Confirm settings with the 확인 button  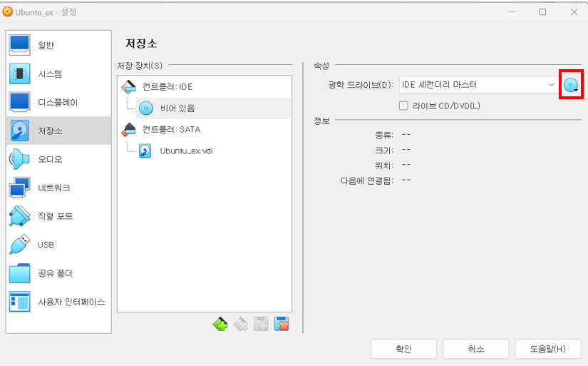point(404,349)
